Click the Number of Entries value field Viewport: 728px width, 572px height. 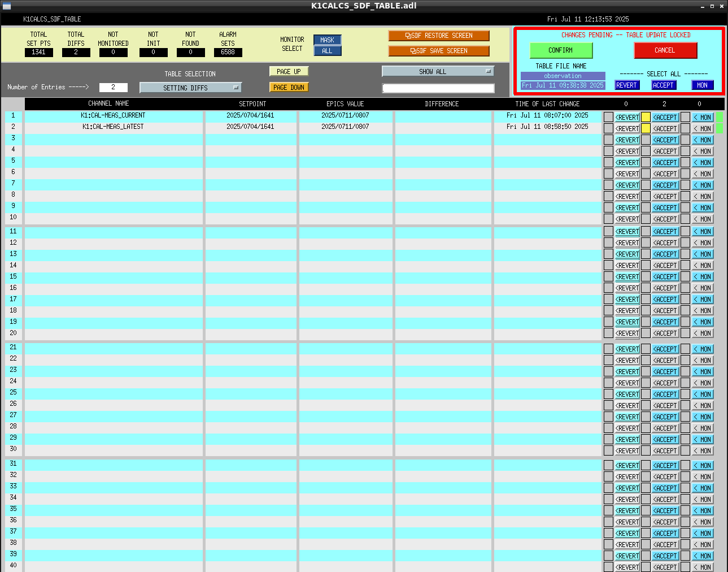pyautogui.click(x=113, y=87)
